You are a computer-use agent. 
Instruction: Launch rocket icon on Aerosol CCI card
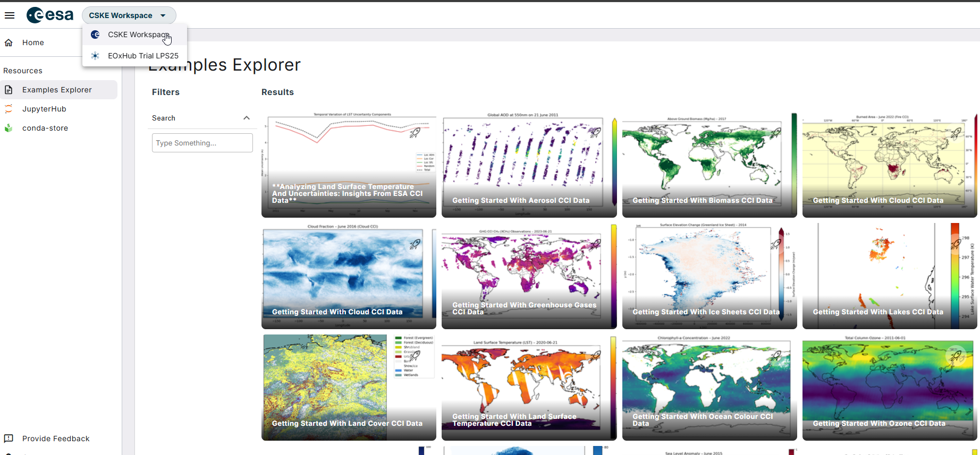coord(595,132)
